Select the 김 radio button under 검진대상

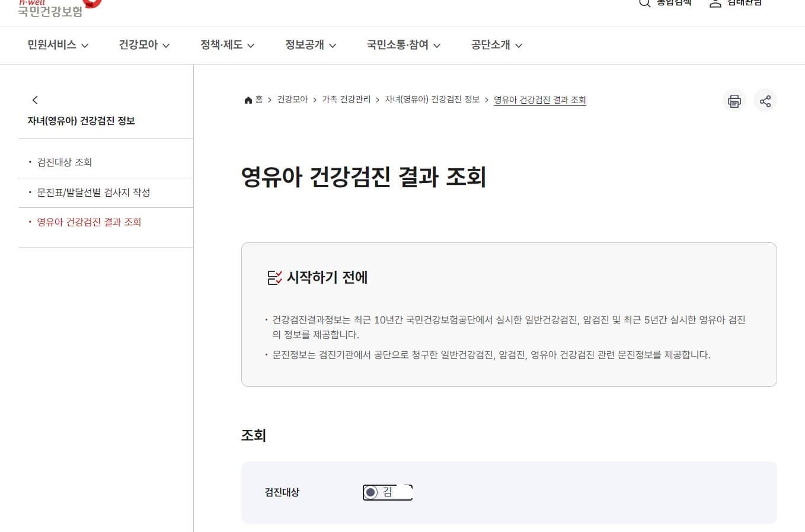[x=372, y=492]
